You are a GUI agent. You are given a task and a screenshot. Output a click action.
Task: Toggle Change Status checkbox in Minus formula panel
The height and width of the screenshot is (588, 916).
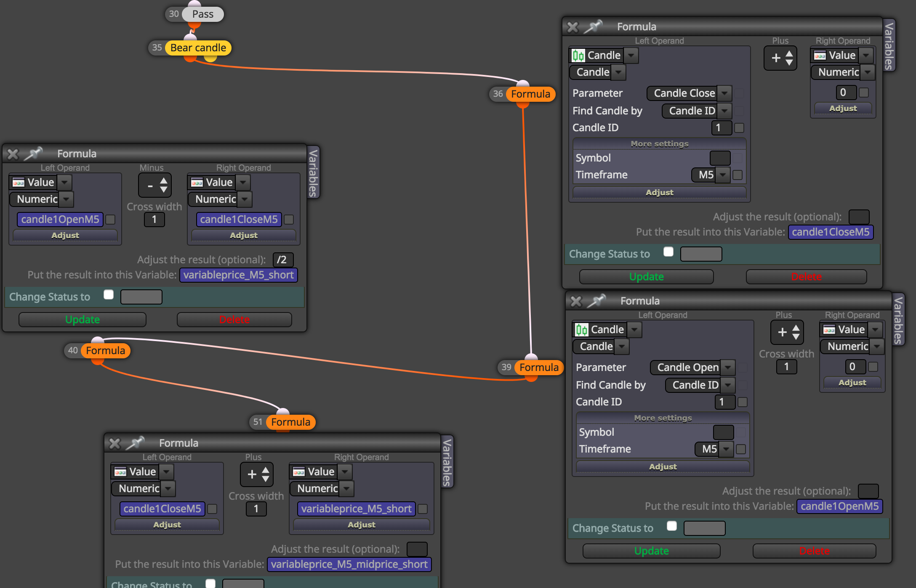pos(109,294)
